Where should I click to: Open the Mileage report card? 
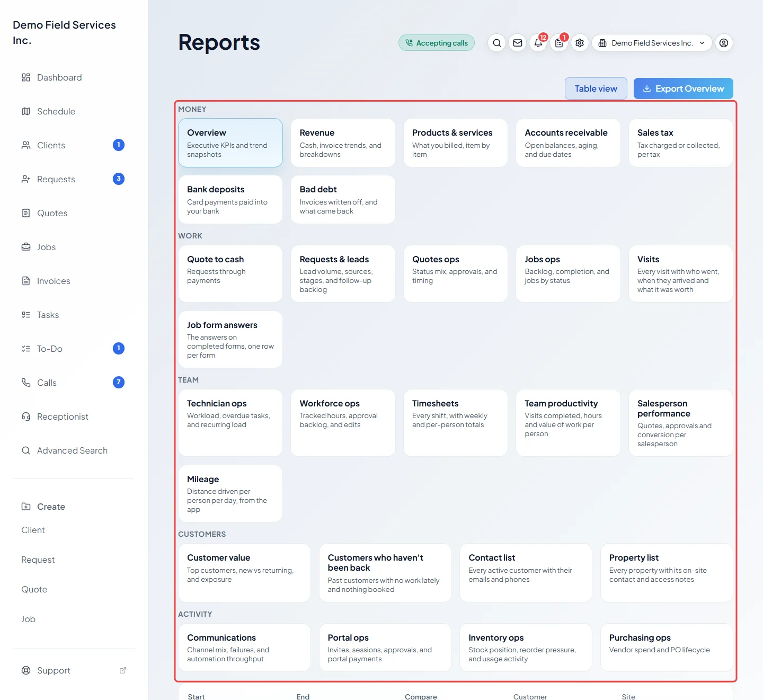[230, 493]
